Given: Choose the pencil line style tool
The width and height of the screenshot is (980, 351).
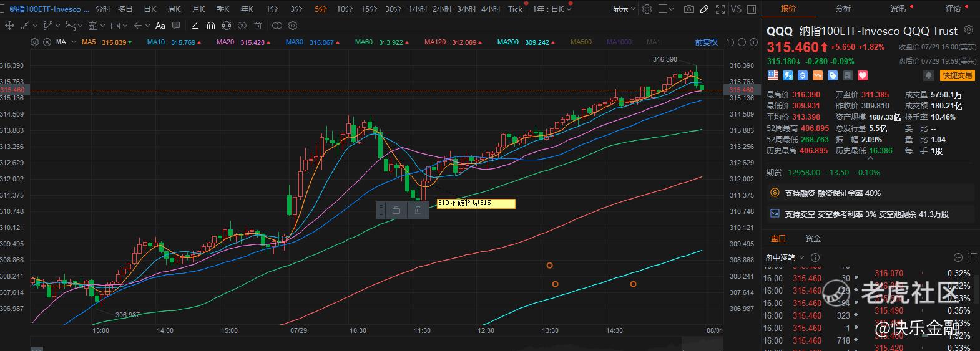Looking at the screenshot, I should tap(195, 26).
